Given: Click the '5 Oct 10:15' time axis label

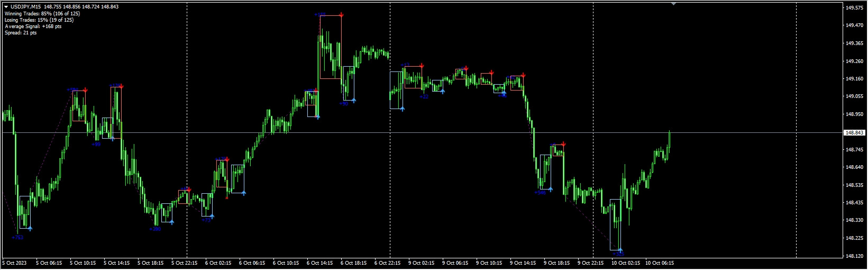Looking at the screenshot, I should [83, 263].
